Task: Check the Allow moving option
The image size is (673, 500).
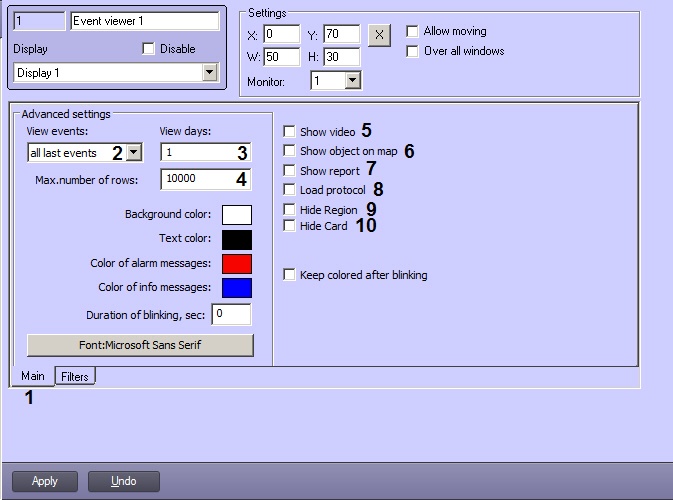Action: 413,32
